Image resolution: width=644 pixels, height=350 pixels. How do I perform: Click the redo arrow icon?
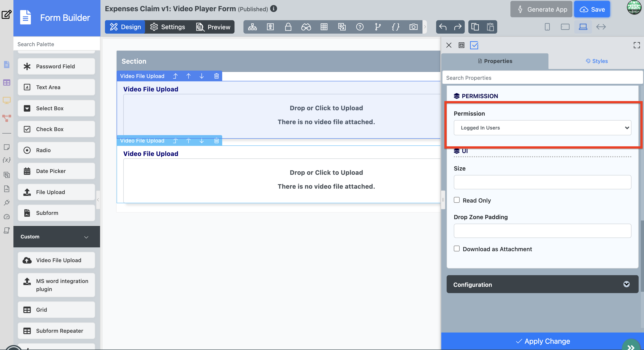pyautogui.click(x=458, y=27)
